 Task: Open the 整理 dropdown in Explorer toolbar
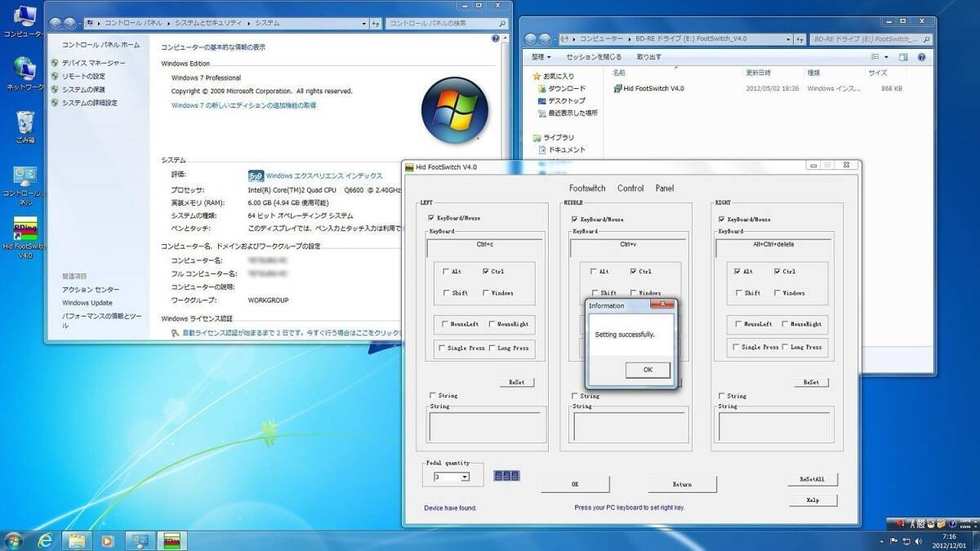click(541, 57)
